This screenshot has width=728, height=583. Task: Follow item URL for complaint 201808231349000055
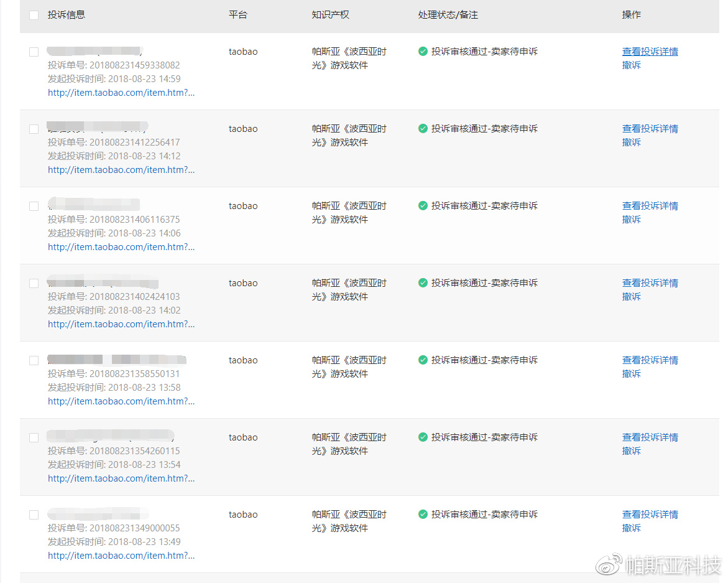(x=121, y=555)
